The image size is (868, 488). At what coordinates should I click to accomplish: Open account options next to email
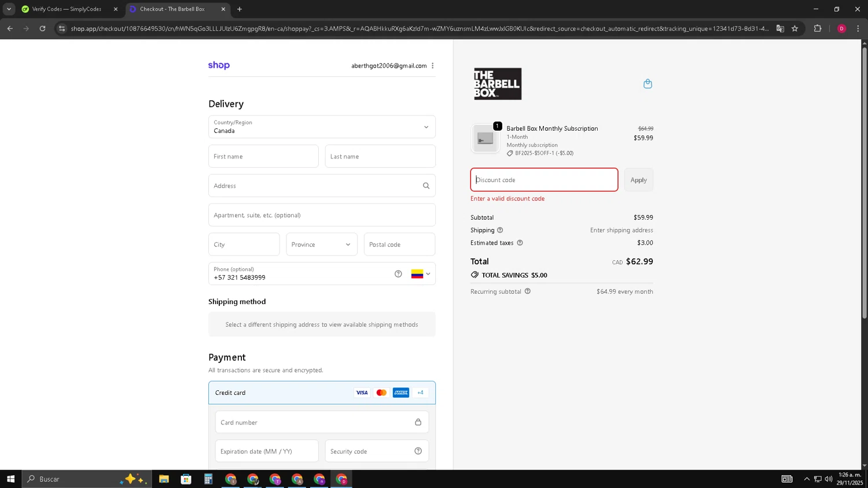click(432, 66)
